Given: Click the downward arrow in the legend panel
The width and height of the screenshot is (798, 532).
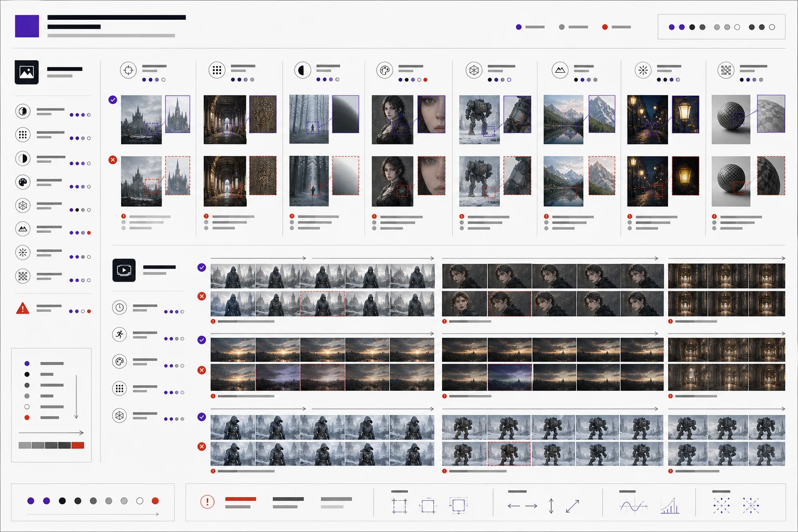Looking at the screenshot, I should tap(76, 396).
